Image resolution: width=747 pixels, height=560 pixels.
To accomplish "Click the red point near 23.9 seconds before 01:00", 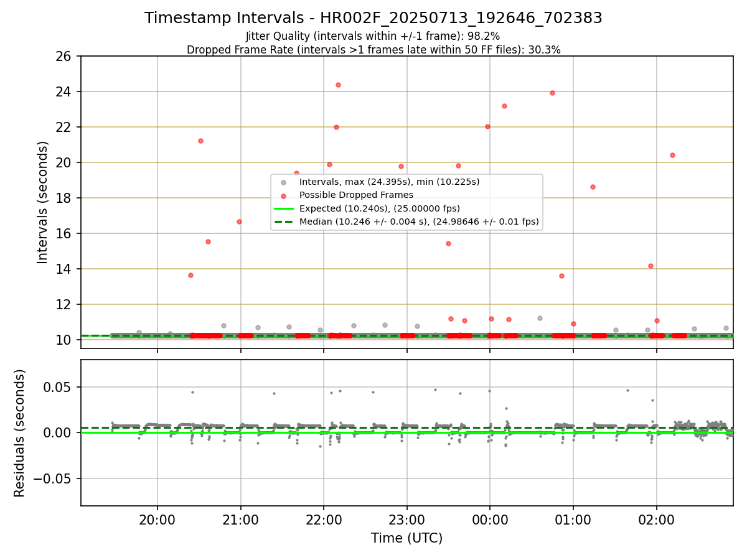I will click(552, 93).
